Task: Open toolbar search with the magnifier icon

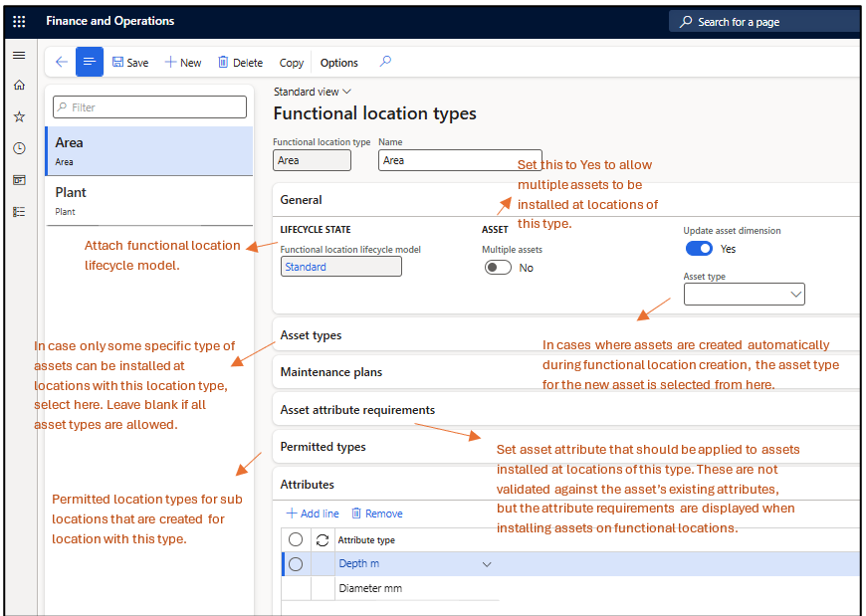Action: 385,62
